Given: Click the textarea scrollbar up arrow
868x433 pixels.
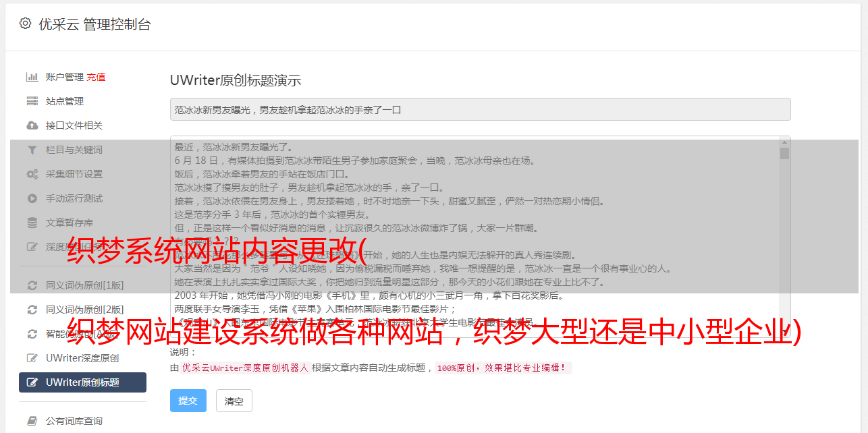Looking at the screenshot, I should click(x=784, y=142).
